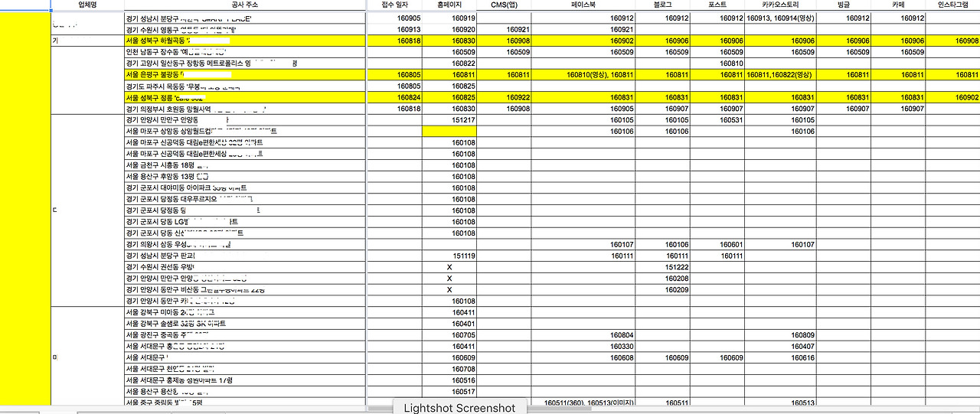Select the yellow address row 서울 은평구 불광동

(245, 75)
